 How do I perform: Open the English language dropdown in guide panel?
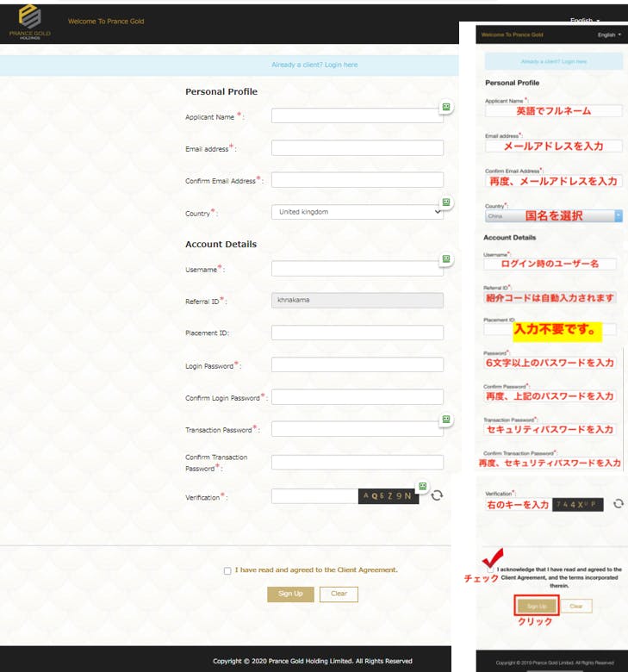tap(609, 34)
